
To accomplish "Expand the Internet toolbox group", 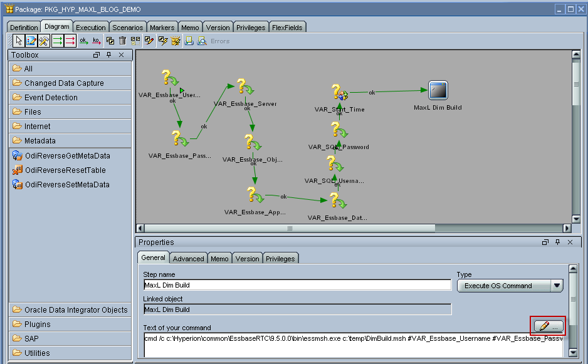I will (70, 127).
